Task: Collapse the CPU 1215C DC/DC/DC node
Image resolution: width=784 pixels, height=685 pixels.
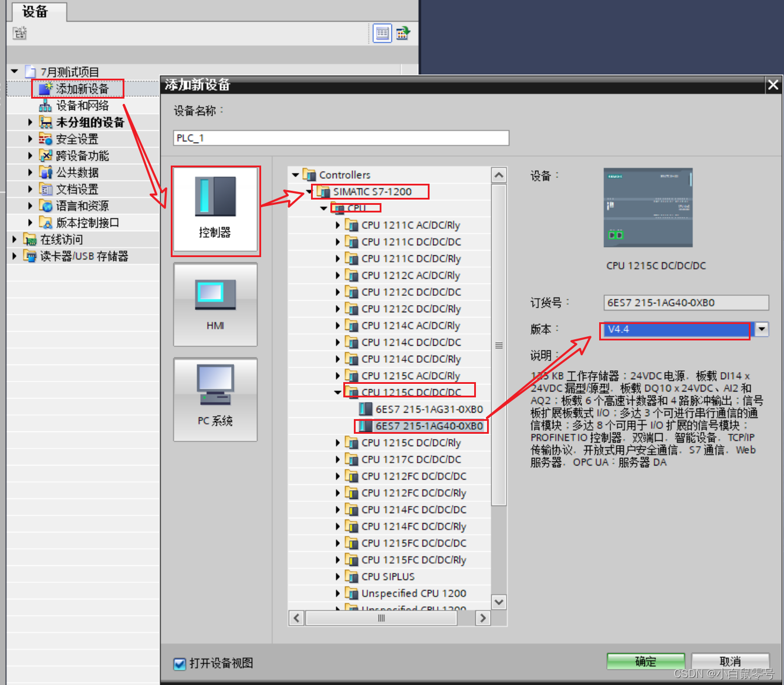Action: pos(337,392)
